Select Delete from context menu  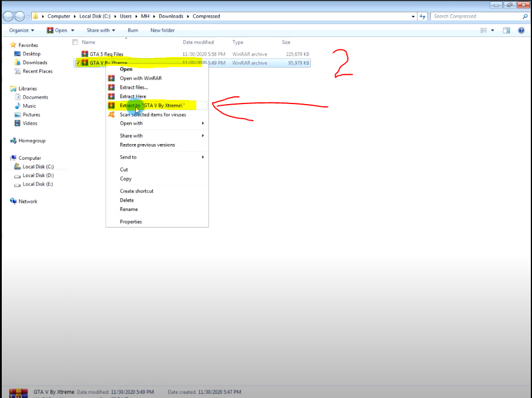(x=126, y=200)
